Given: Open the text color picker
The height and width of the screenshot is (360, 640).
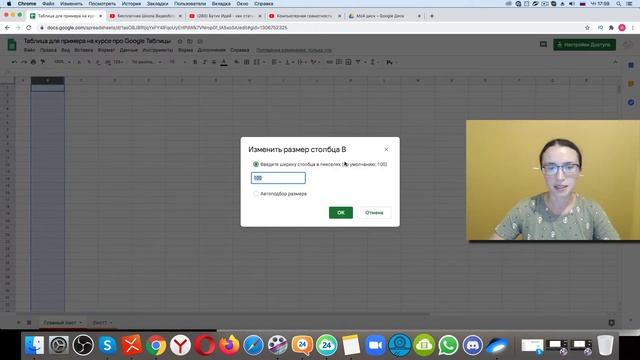Looking at the screenshot, I should pos(224,62).
